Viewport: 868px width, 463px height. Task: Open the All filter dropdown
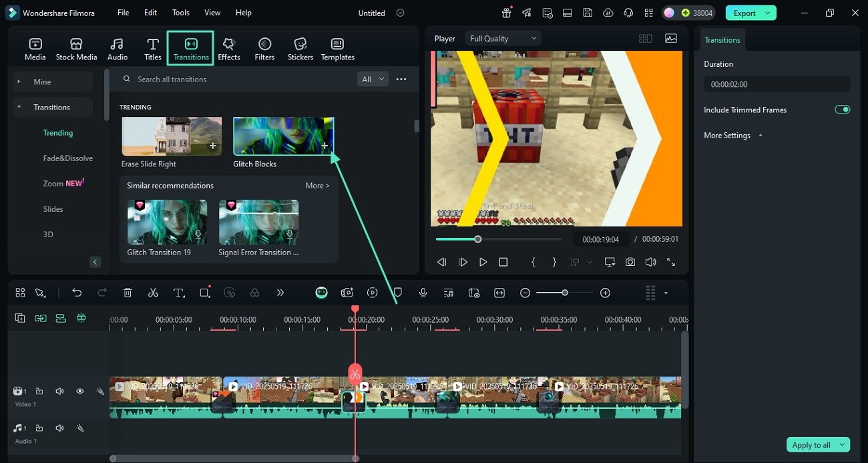tap(373, 79)
